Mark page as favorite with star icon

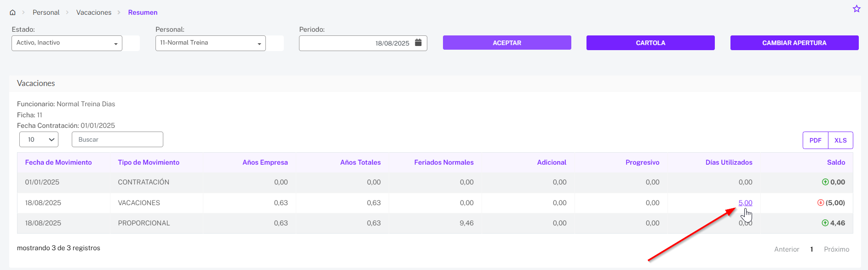point(857,9)
